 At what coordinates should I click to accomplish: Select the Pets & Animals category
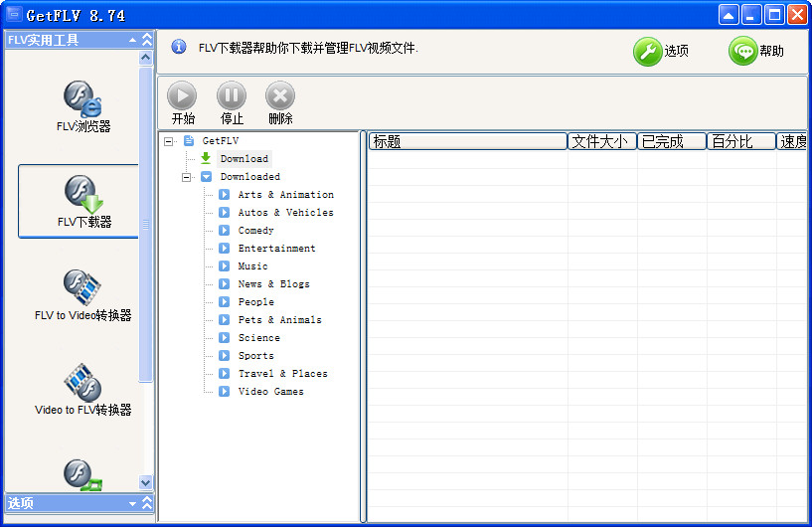click(x=279, y=320)
